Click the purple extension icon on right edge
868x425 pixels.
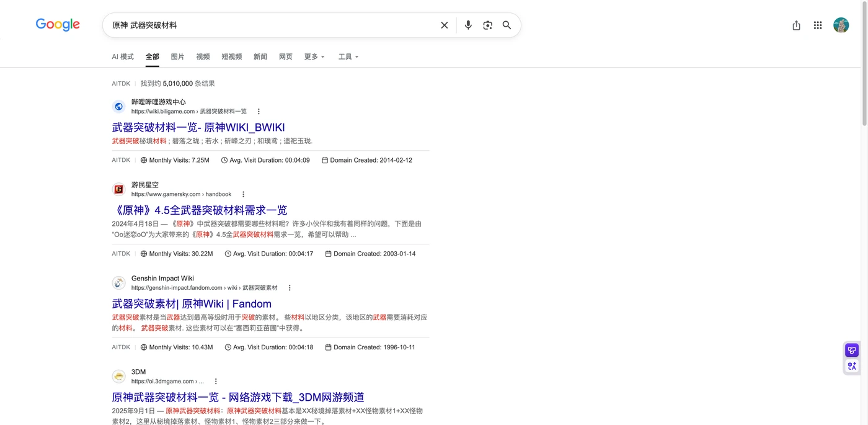(x=852, y=351)
